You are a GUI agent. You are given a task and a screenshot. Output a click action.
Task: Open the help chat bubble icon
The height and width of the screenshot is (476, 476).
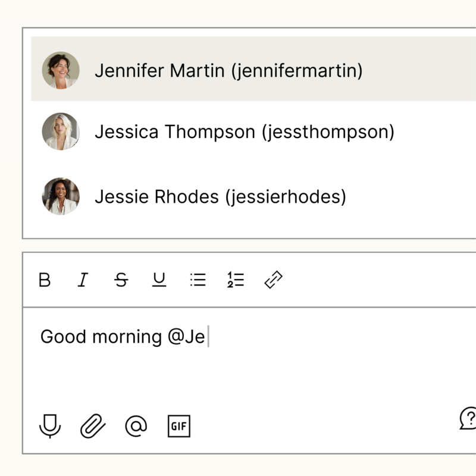click(468, 418)
